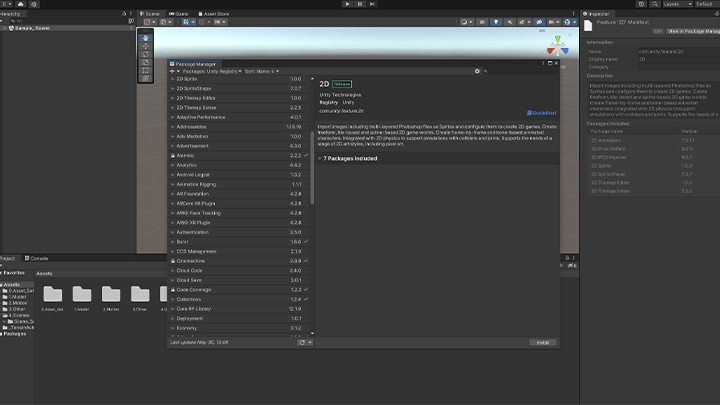Switch to the Asset Store tab
The height and width of the screenshot is (405, 720).
click(x=213, y=14)
